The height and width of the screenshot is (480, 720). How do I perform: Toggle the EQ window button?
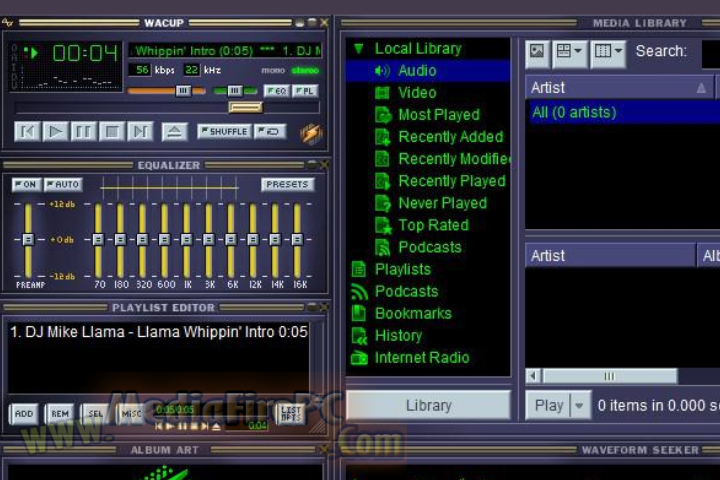[x=276, y=91]
